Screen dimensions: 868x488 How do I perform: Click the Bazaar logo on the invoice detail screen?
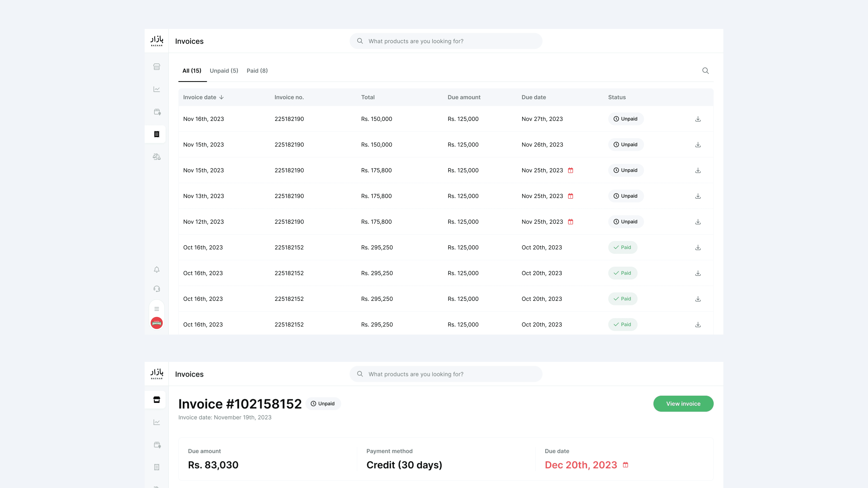(157, 374)
